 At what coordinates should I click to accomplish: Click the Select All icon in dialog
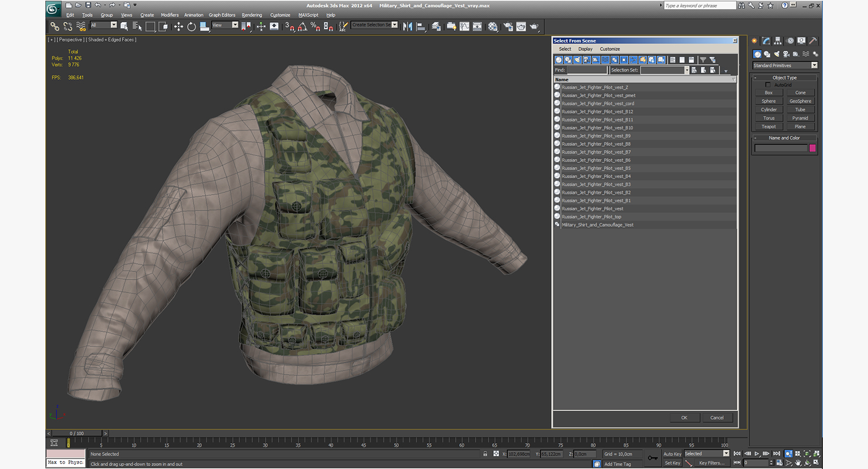pyautogui.click(x=673, y=60)
